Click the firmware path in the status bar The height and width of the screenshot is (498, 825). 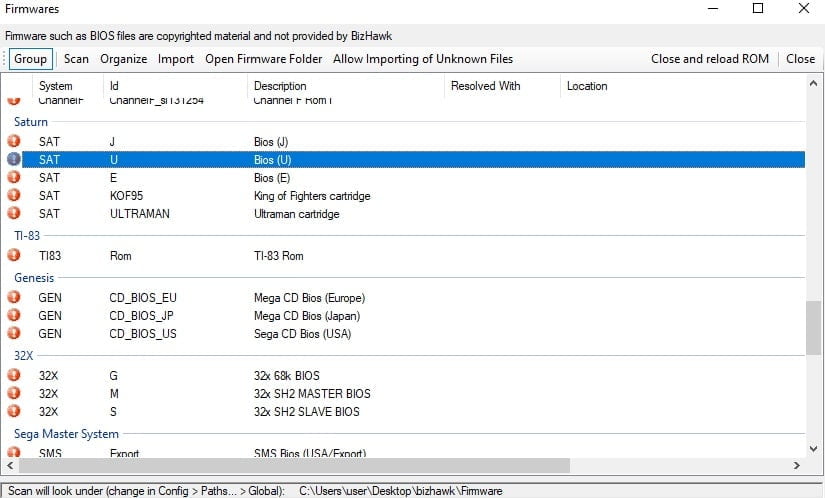pyautogui.click(x=400, y=491)
